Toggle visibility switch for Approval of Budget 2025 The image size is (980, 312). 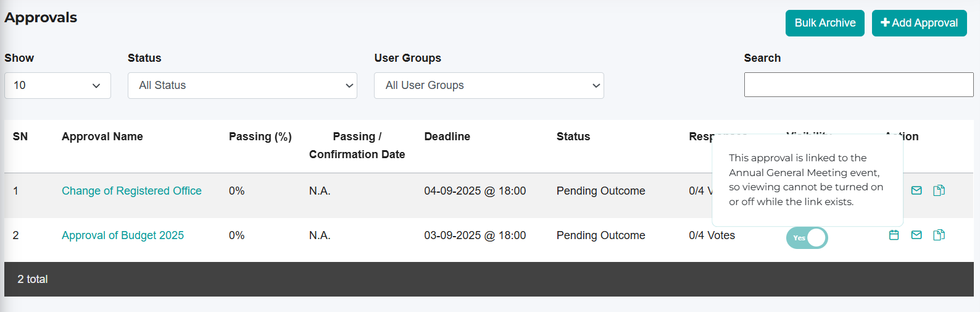(807, 238)
